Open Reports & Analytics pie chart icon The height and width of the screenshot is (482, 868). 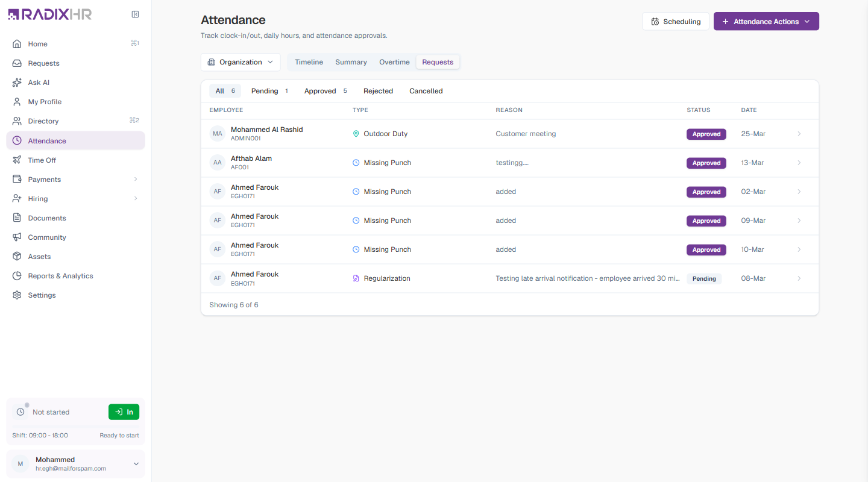click(x=17, y=276)
